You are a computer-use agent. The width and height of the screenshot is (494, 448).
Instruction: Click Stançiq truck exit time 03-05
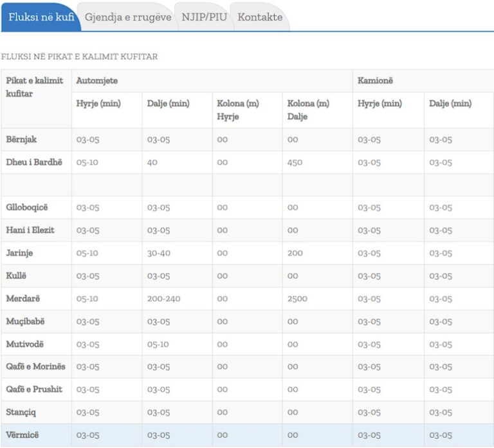click(x=441, y=413)
